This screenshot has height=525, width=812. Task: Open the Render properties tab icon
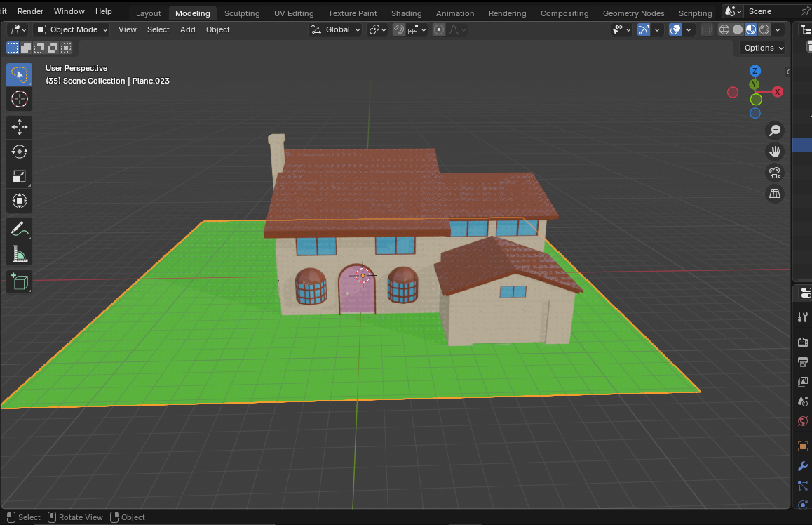tap(803, 342)
